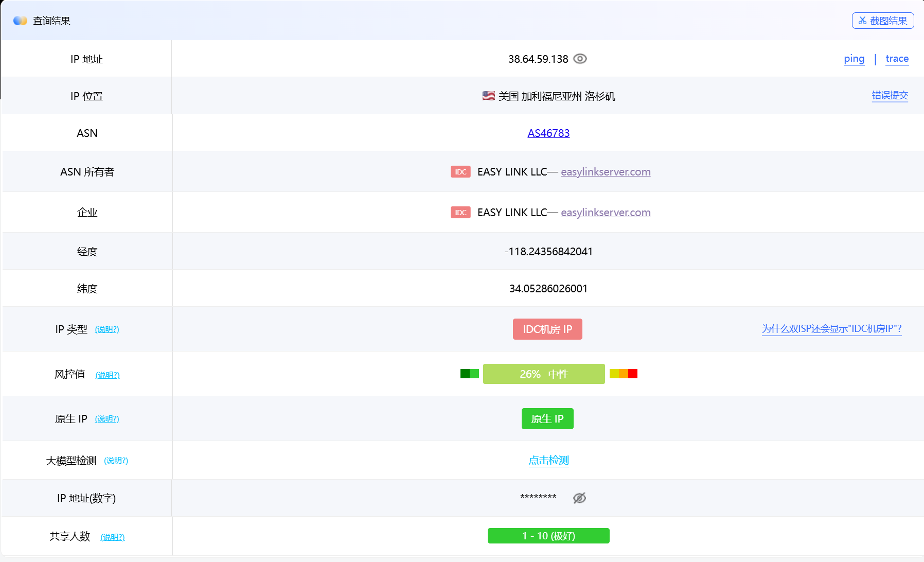Screen dimensions: 924x562
Task: Click the US flag icon in IP 位置
Action: tap(488, 96)
